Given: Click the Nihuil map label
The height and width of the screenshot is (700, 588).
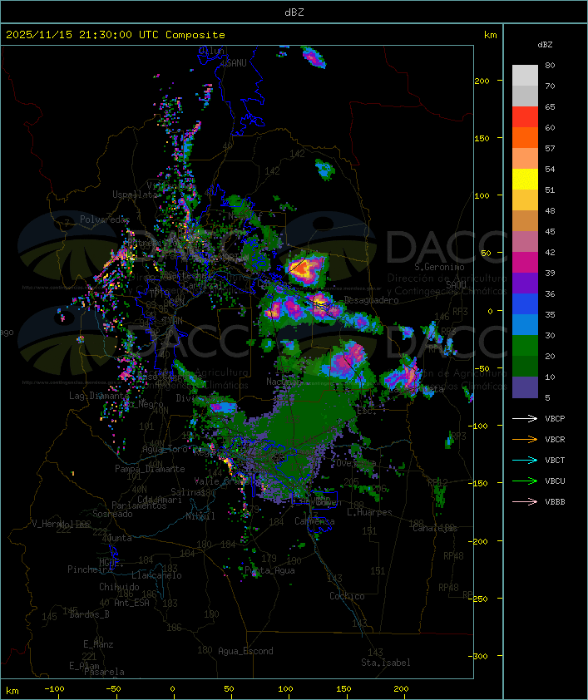Looking at the screenshot, I should click(200, 516).
